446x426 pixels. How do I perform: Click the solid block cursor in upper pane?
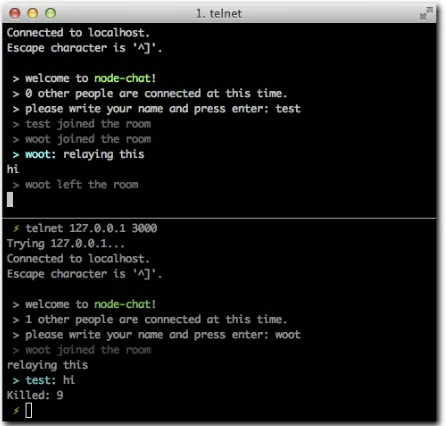pos(10,199)
